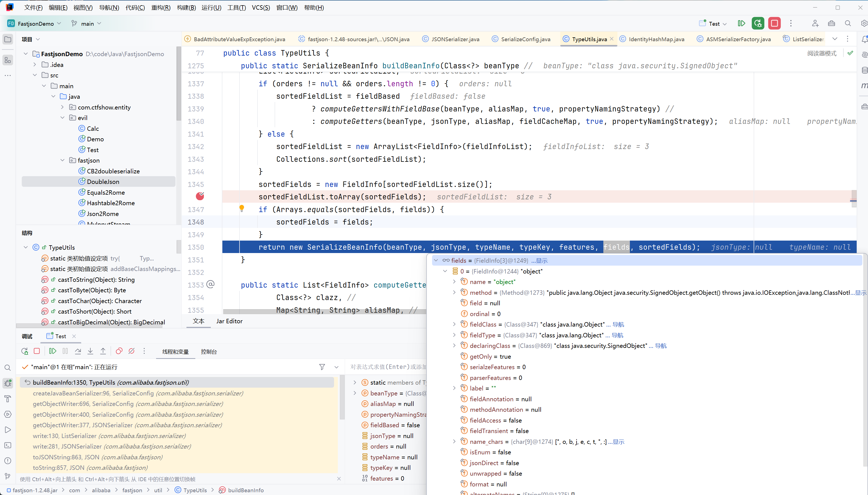This screenshot has width=868, height=495.
Task: Click fastjson-1.2.48.jar breadcrumb in the status bar
Action: click(x=32, y=490)
